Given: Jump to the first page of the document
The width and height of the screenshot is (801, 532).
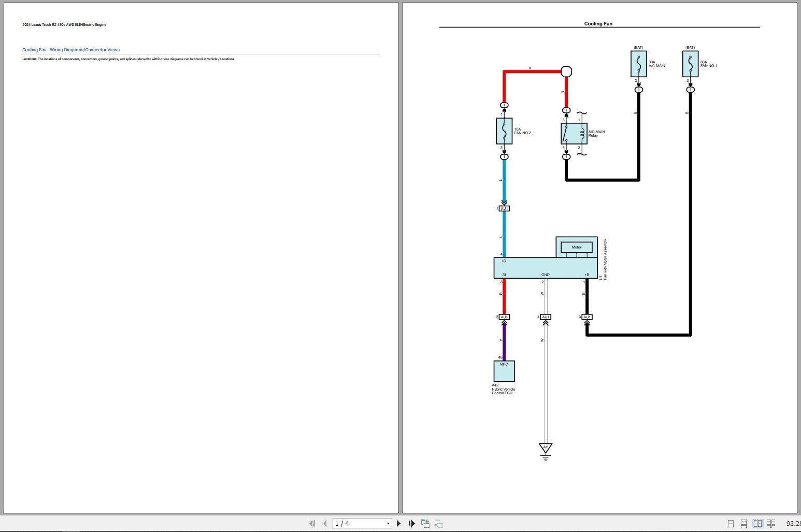Looking at the screenshot, I should coord(312,523).
